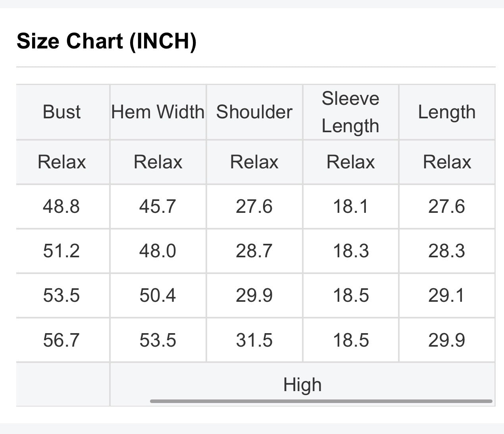504x434 pixels.
Task: Select the bust value 48.8
Action: coord(62,206)
